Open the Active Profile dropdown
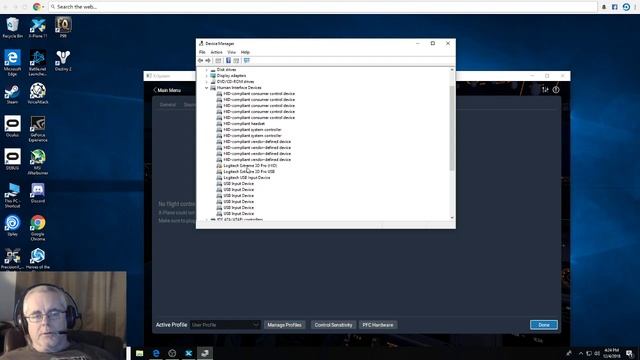The image size is (640, 360). (x=225, y=325)
